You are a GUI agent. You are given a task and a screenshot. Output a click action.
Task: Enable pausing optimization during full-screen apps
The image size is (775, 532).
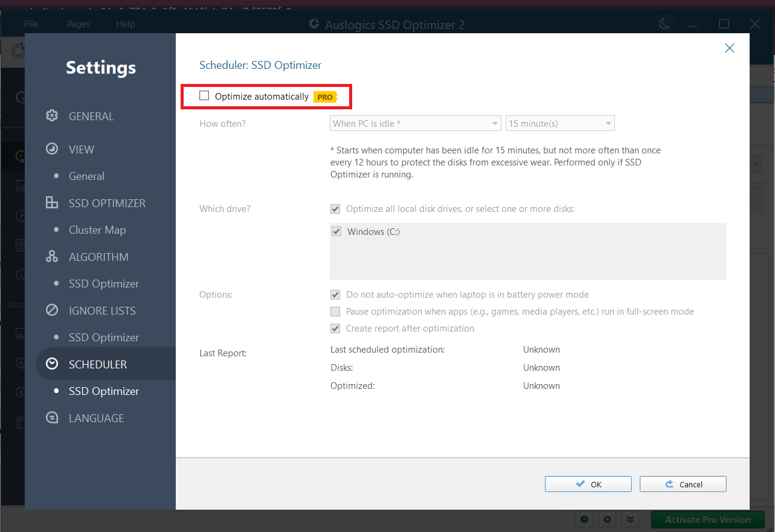tap(335, 311)
